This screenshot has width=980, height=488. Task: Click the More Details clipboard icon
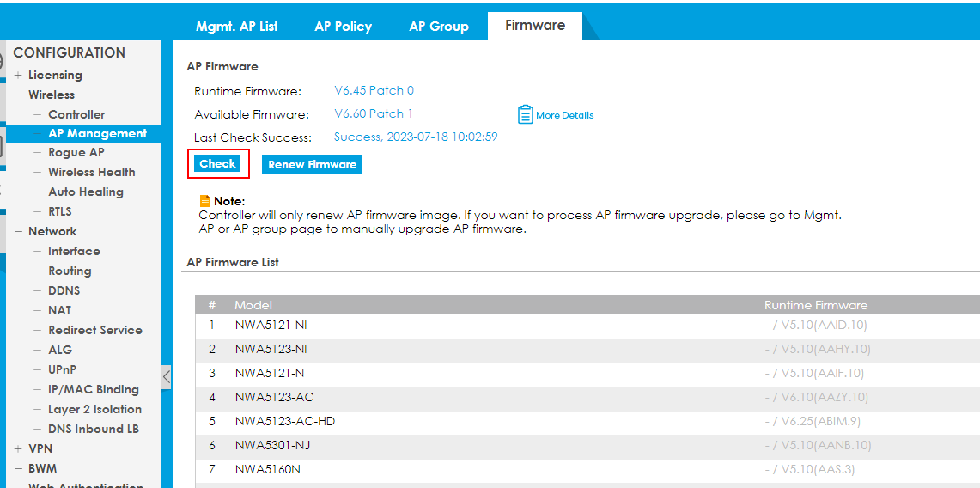[x=526, y=115]
